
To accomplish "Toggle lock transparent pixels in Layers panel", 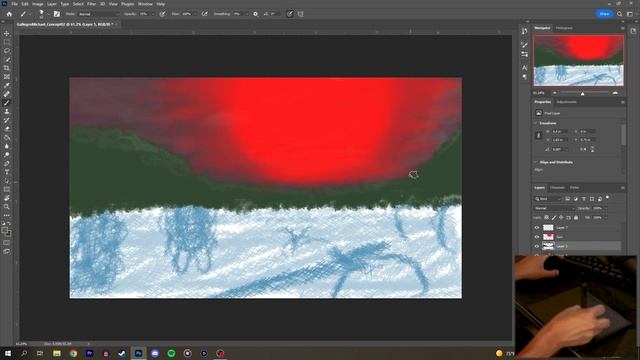I will pyautogui.click(x=547, y=218).
